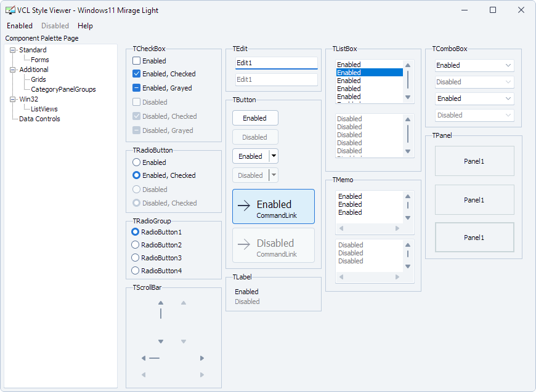Click left arrow of enabled horizontal TScrollBar
536x392 pixels.
tap(144, 358)
